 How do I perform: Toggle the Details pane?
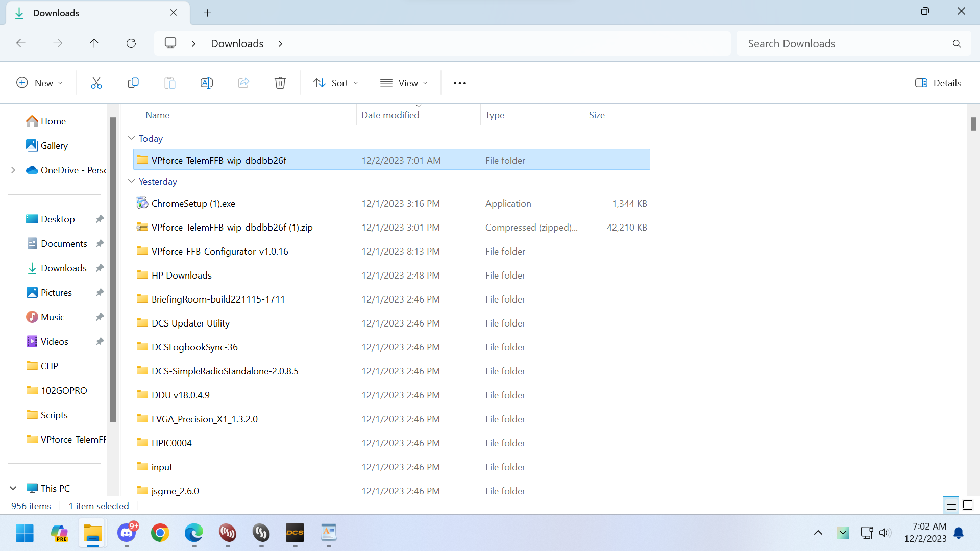pyautogui.click(x=938, y=83)
